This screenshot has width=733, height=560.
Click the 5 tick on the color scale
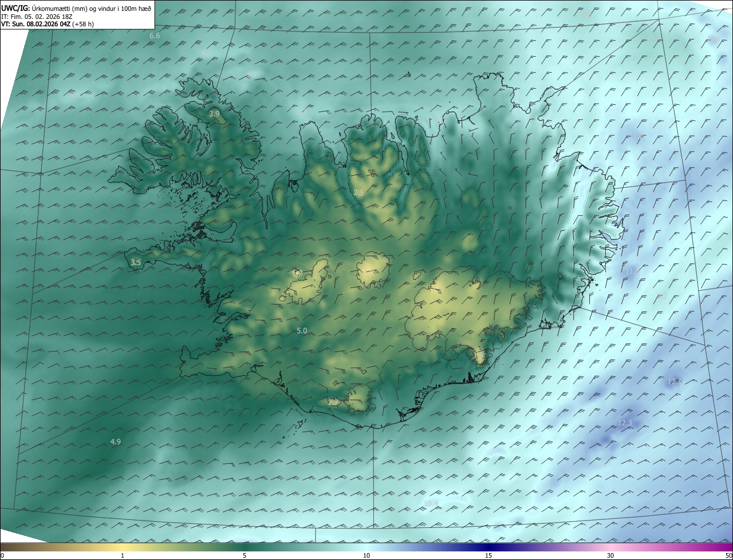(x=245, y=555)
